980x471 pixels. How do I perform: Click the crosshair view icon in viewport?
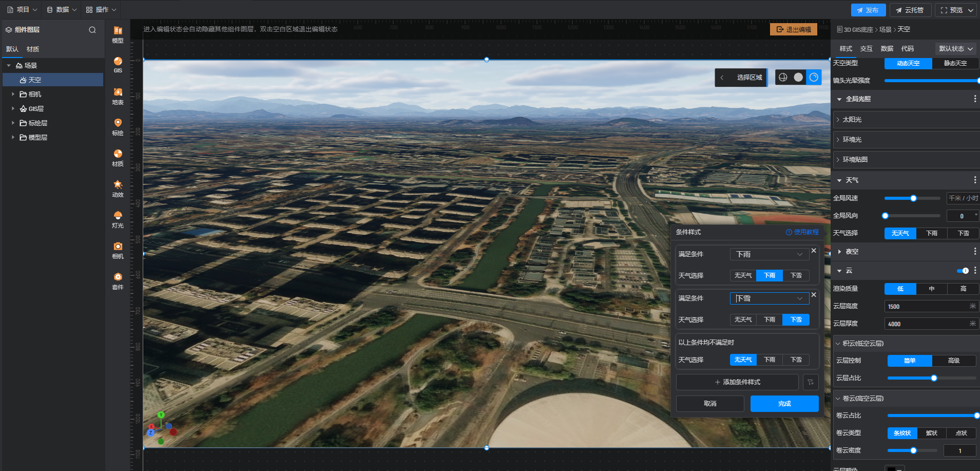click(x=783, y=77)
